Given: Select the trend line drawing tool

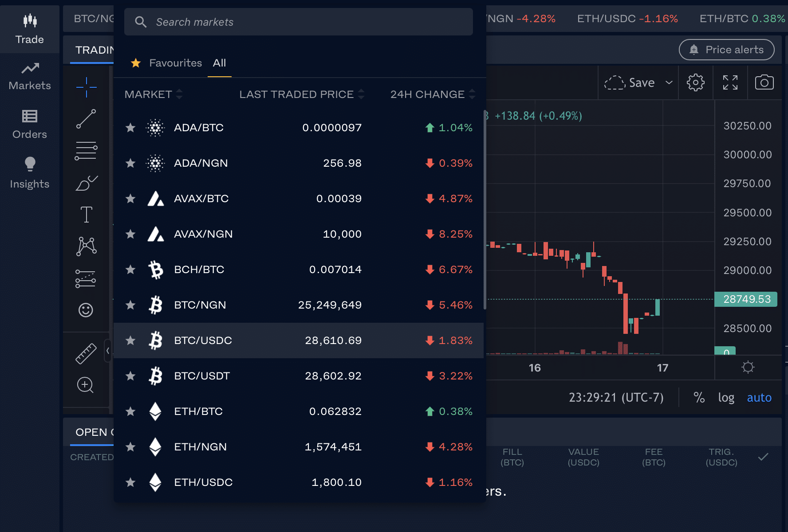Looking at the screenshot, I should coord(86,119).
